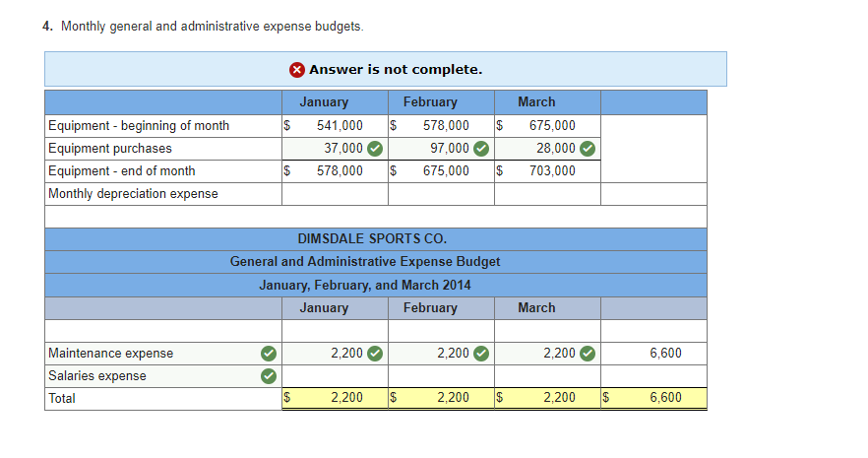Click February header in expense budget table
This screenshot has width=868, height=458.
click(x=430, y=308)
